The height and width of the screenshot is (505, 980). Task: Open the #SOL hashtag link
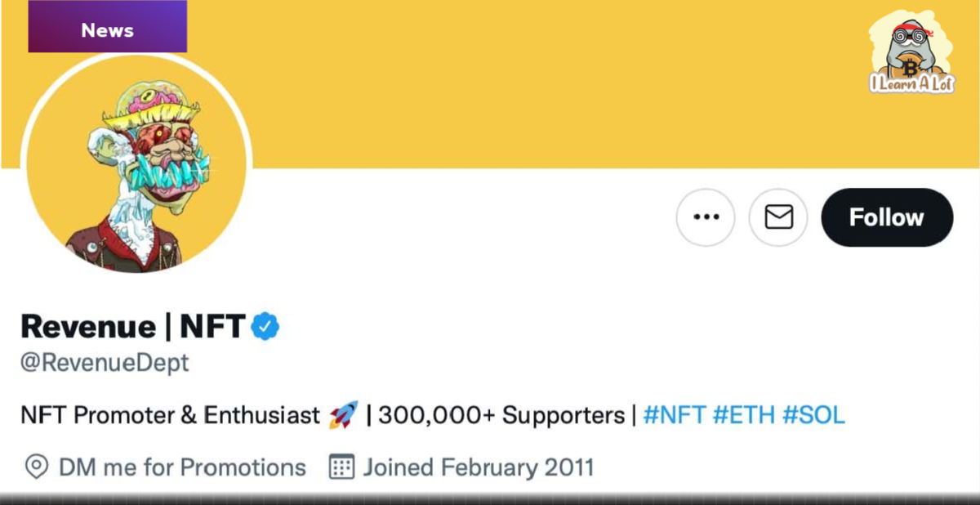click(813, 415)
